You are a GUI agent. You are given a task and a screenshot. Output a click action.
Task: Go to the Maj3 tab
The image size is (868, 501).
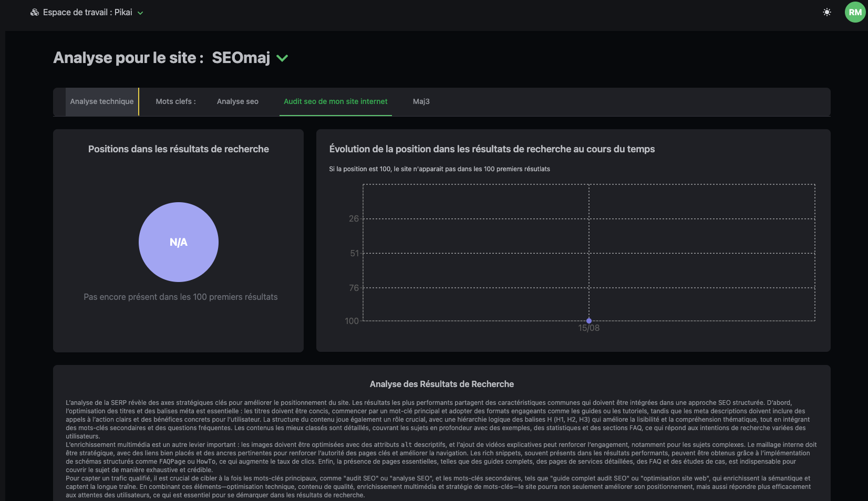pyautogui.click(x=421, y=101)
